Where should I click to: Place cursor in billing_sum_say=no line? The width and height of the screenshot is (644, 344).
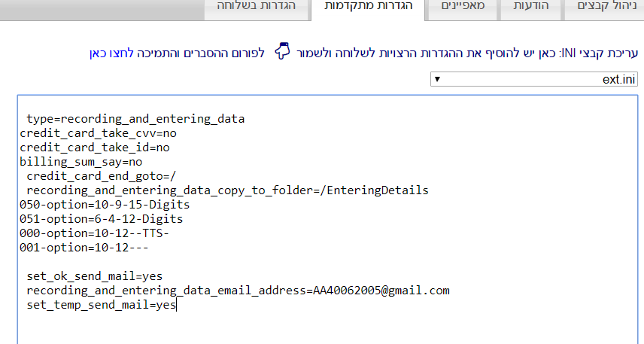[81, 162]
